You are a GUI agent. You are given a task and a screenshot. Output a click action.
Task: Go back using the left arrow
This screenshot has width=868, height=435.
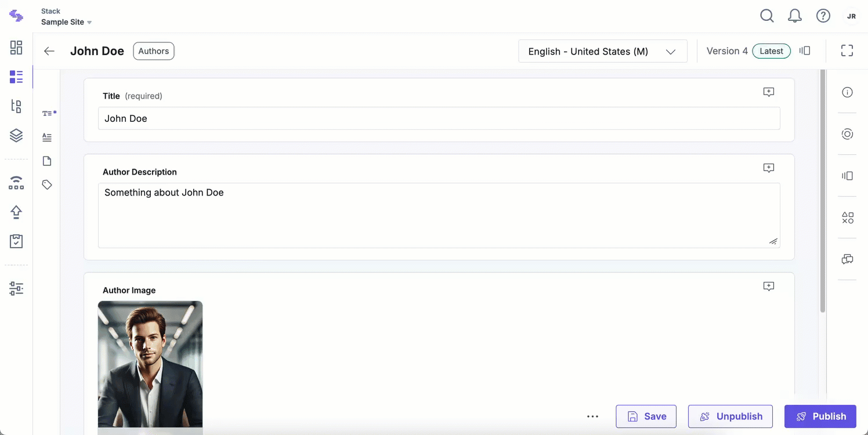point(49,51)
